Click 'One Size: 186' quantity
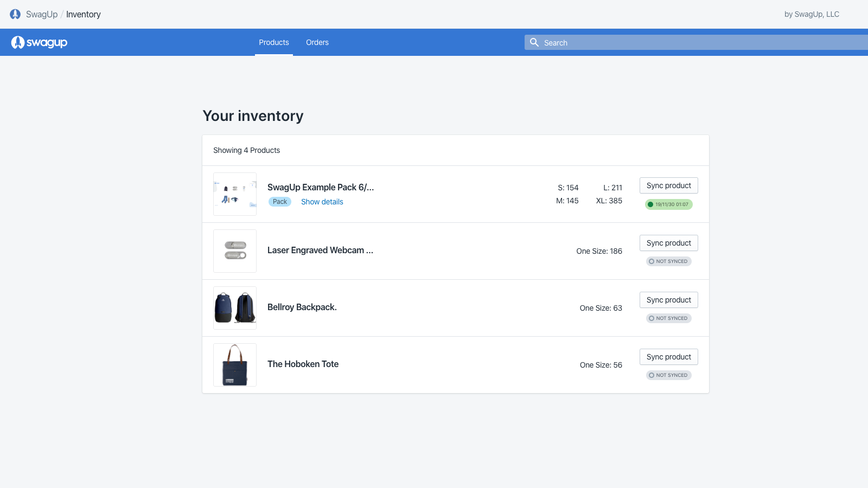 (x=599, y=251)
